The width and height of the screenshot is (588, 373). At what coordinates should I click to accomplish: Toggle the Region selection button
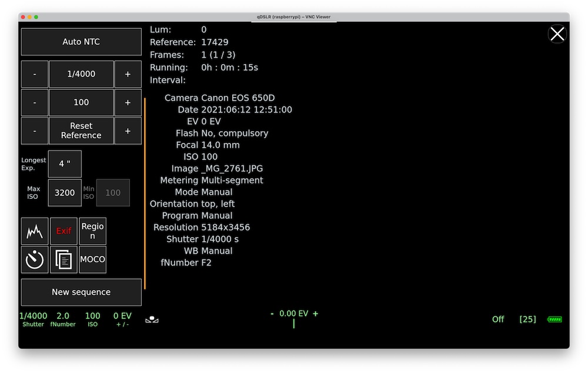coord(92,231)
